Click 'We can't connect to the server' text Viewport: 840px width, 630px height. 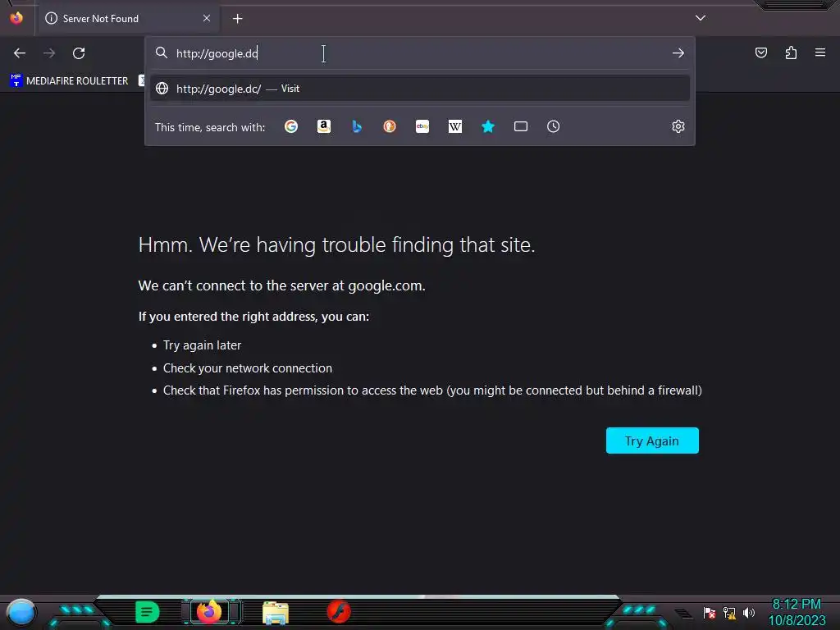click(282, 285)
